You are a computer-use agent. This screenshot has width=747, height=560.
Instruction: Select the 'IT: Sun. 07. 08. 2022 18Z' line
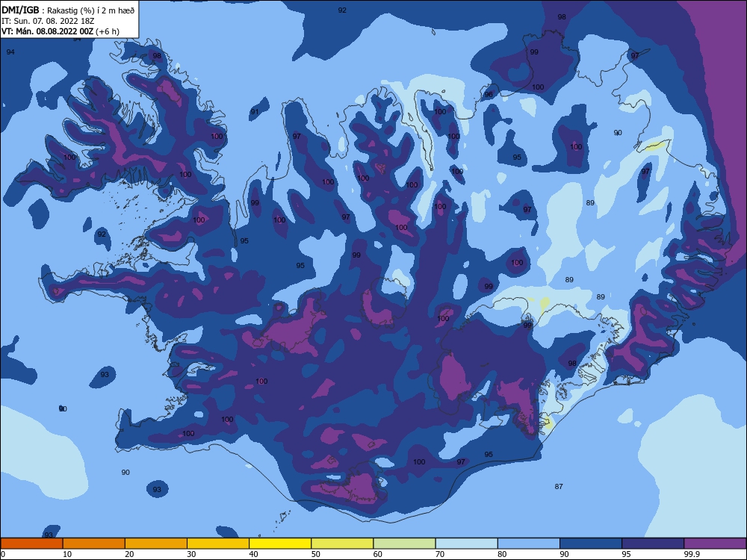(48, 21)
